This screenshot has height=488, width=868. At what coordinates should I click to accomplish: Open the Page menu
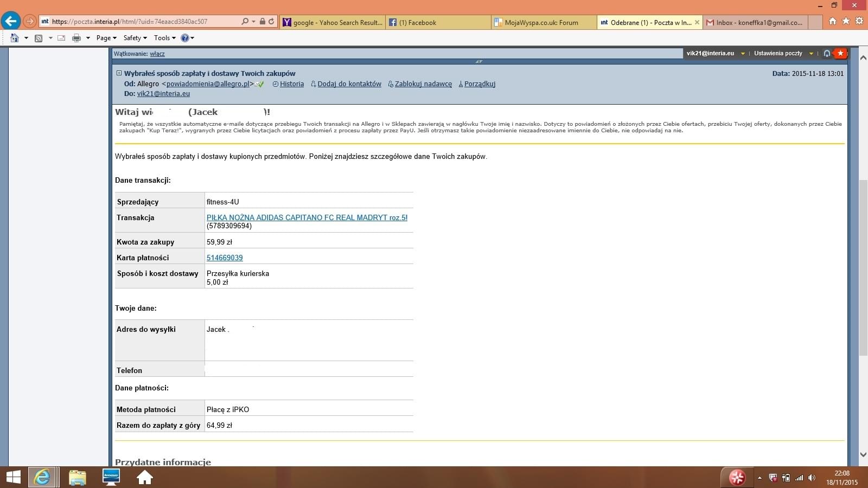tap(106, 38)
